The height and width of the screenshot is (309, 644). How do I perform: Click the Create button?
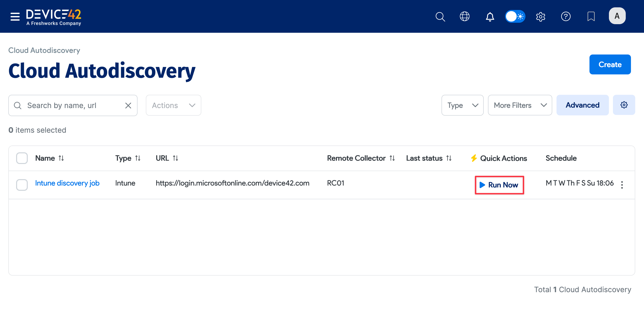[x=610, y=64]
